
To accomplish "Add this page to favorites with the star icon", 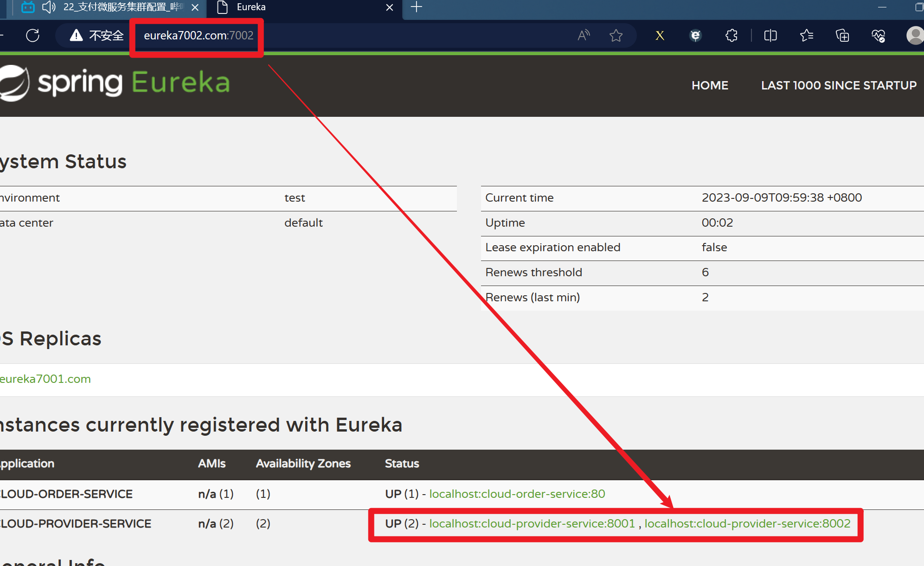I will coord(616,35).
